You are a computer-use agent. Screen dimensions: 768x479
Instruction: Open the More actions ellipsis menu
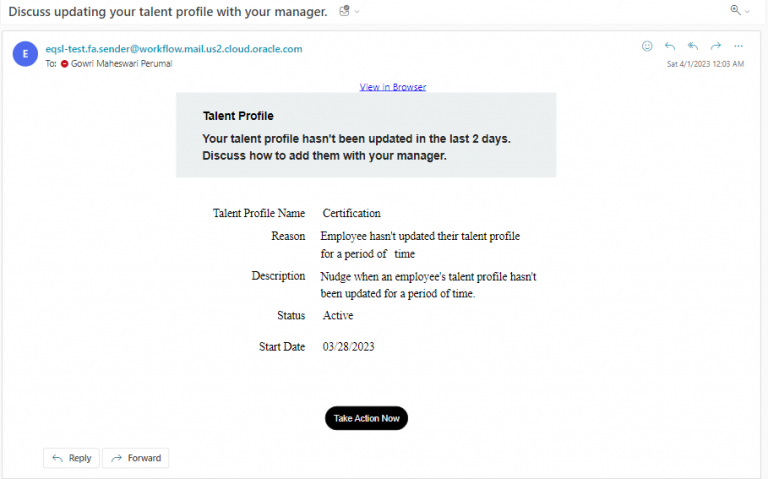tap(739, 46)
